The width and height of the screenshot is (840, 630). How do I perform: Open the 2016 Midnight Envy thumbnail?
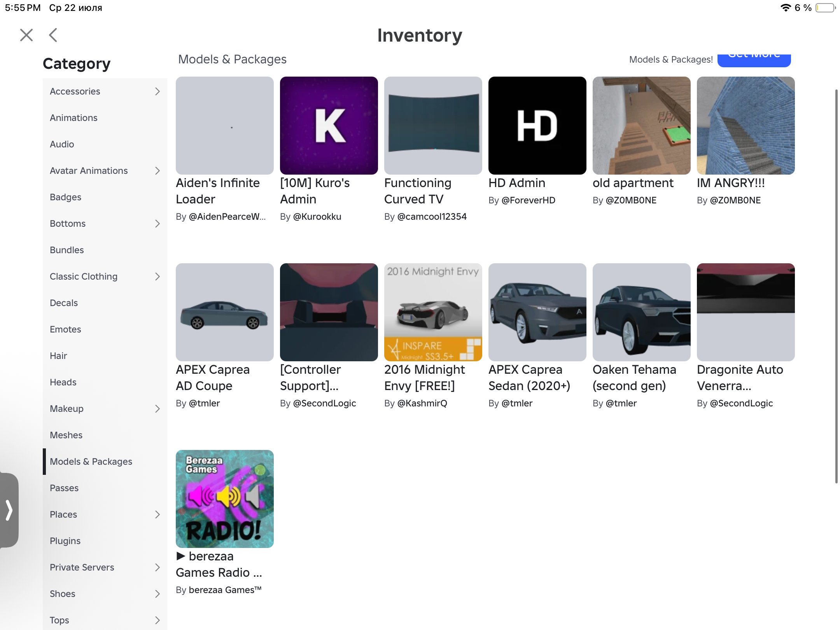[x=433, y=312]
